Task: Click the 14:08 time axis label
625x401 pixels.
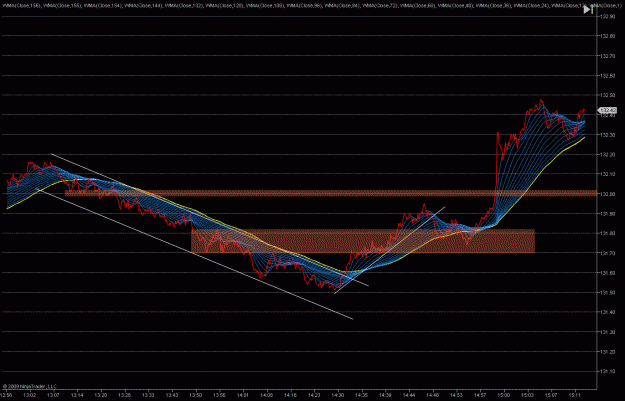Action: point(266,395)
